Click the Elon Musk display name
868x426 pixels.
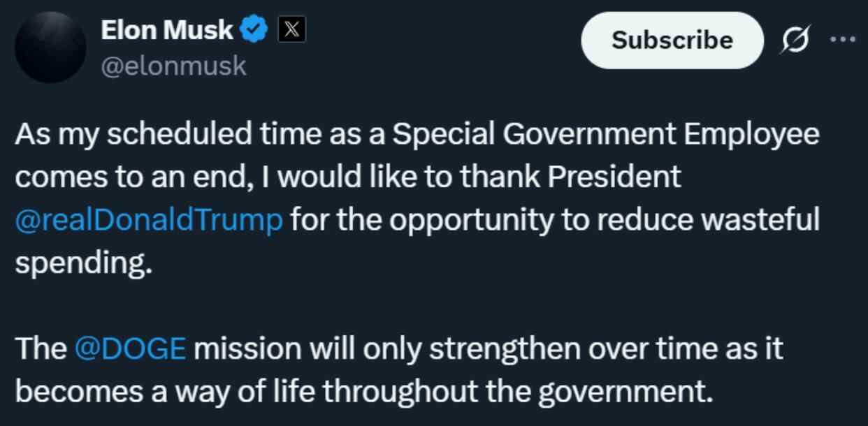coord(166,30)
